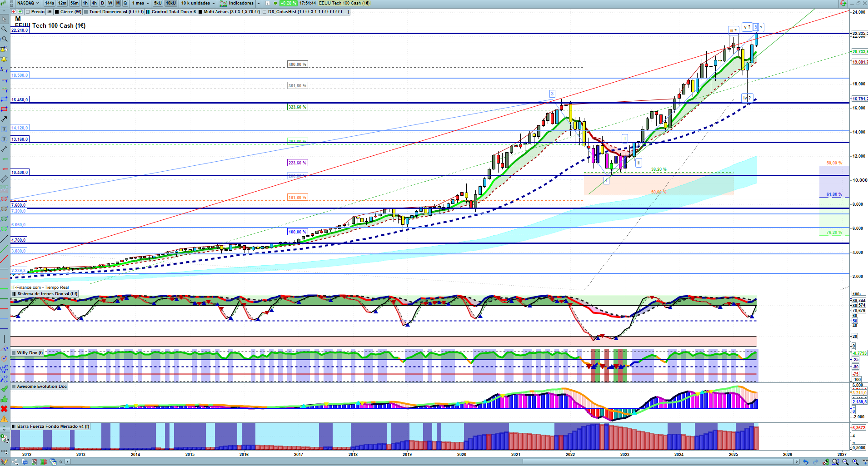Open the 10 k unidades dropdown
The image size is (868, 466).
(x=198, y=3)
